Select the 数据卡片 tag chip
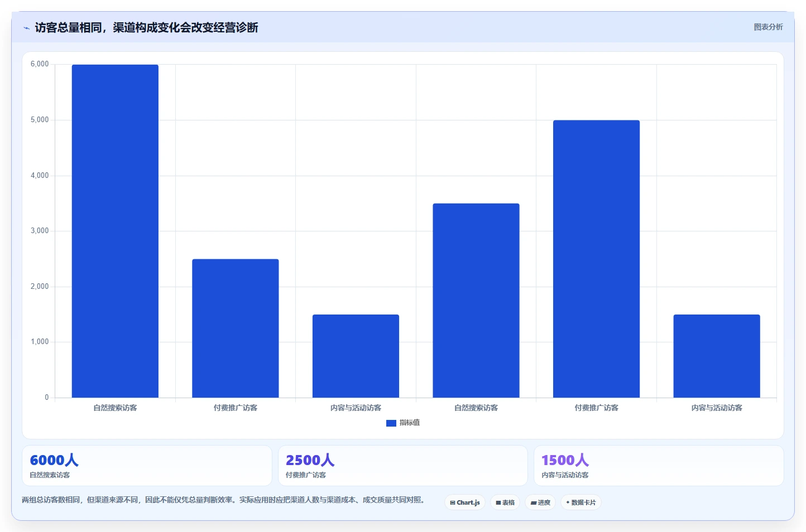 pyautogui.click(x=581, y=502)
